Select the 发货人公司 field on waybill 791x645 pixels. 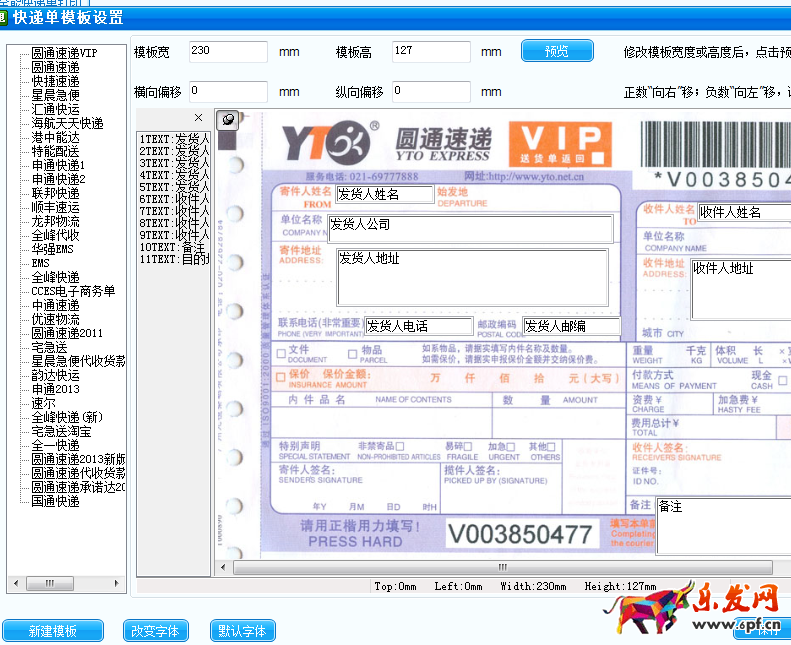[471, 228]
